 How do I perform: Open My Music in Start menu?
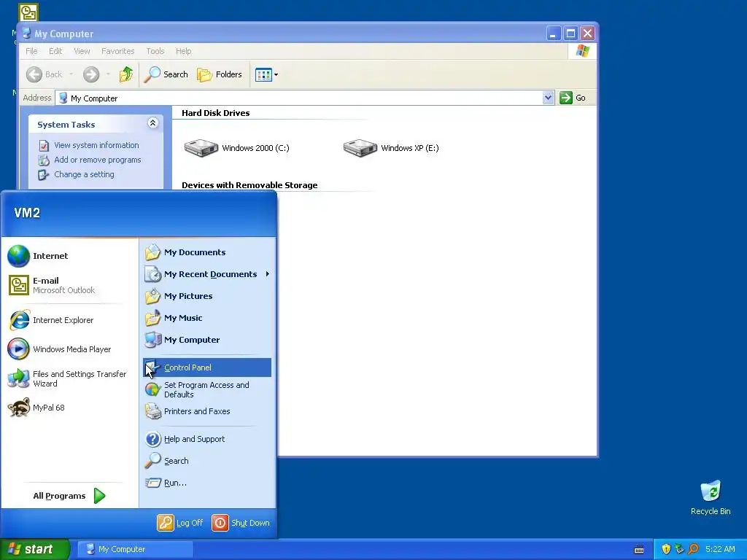[x=174, y=318]
